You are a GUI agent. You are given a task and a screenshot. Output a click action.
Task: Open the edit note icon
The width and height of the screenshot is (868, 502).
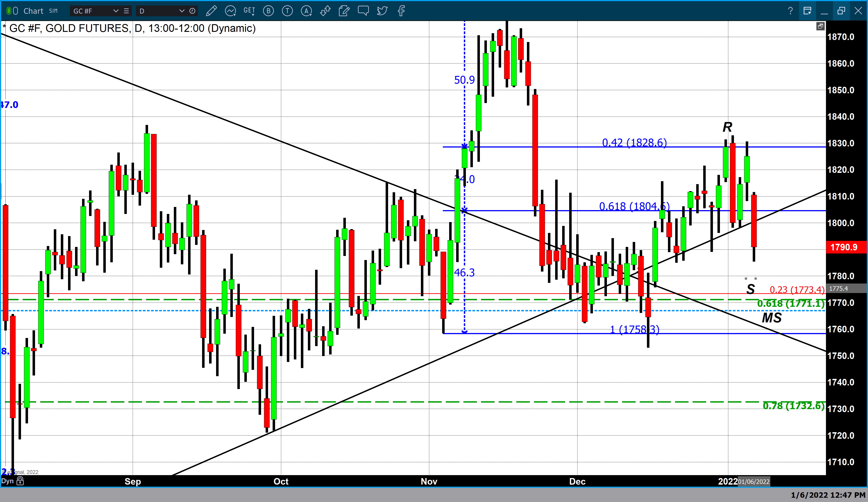pos(344,11)
